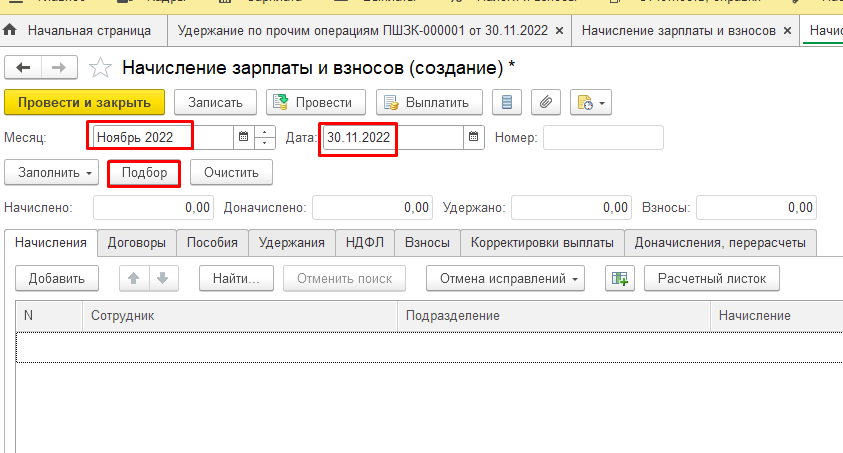Image resolution: width=843 pixels, height=453 pixels.
Task: Switch to the НДФЛ tab
Action: point(365,243)
